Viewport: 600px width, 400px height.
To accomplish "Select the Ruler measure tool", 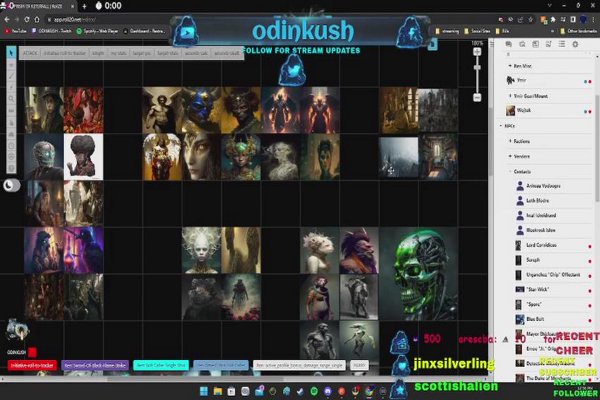I will coord(11,111).
